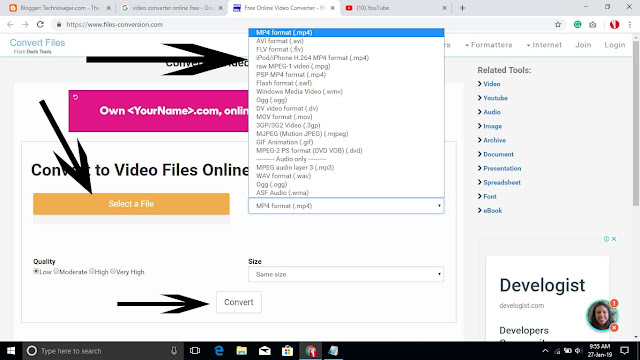Open the notepad-like app in taskbar
Viewport: 640px width, 360px height.
point(333,351)
